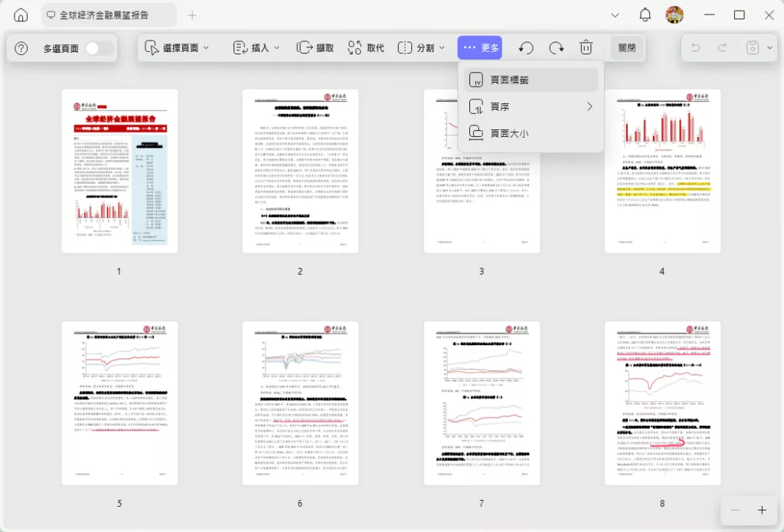The image size is (784, 532).
Task: Toggle 多選頁面 switch
Action: pos(98,48)
